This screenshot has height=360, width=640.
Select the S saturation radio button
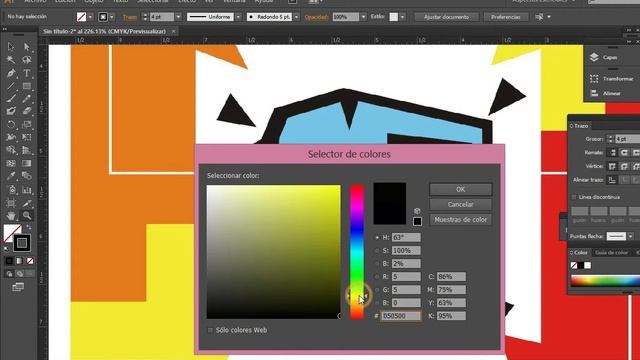377,251
